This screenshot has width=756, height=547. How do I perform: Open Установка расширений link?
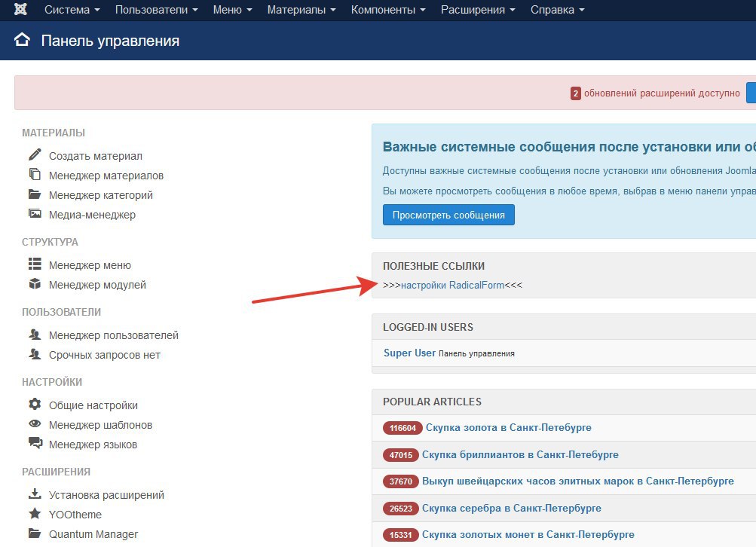106,496
